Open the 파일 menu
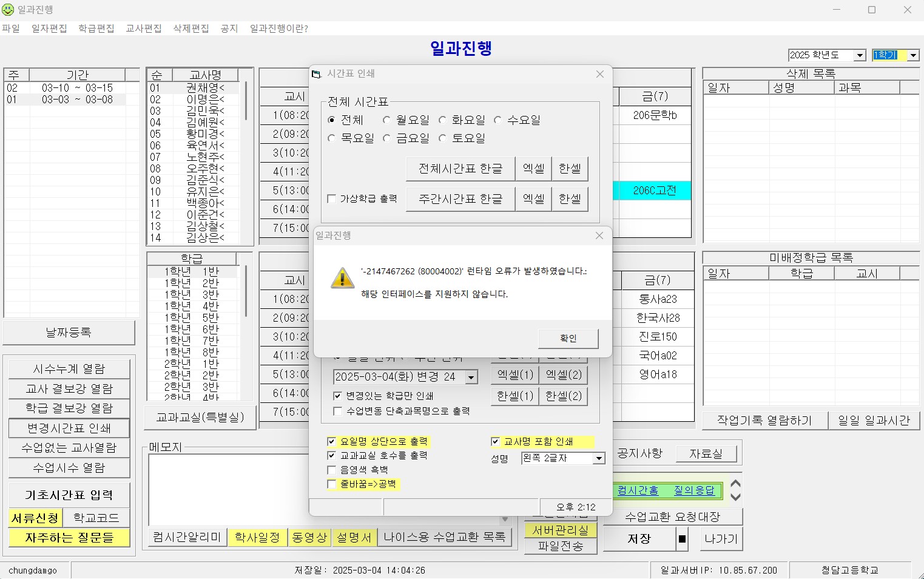The height and width of the screenshot is (579, 924). [x=11, y=29]
